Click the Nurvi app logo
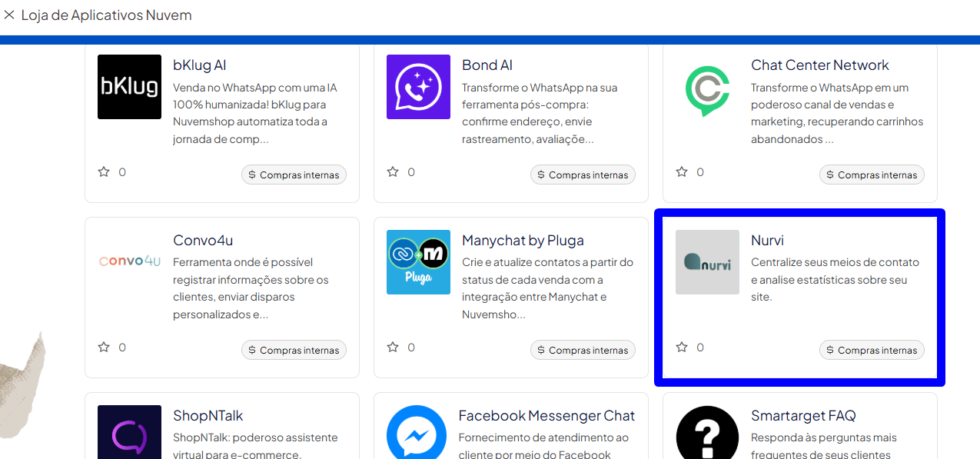Image resolution: width=980 pixels, height=459 pixels. (707, 261)
